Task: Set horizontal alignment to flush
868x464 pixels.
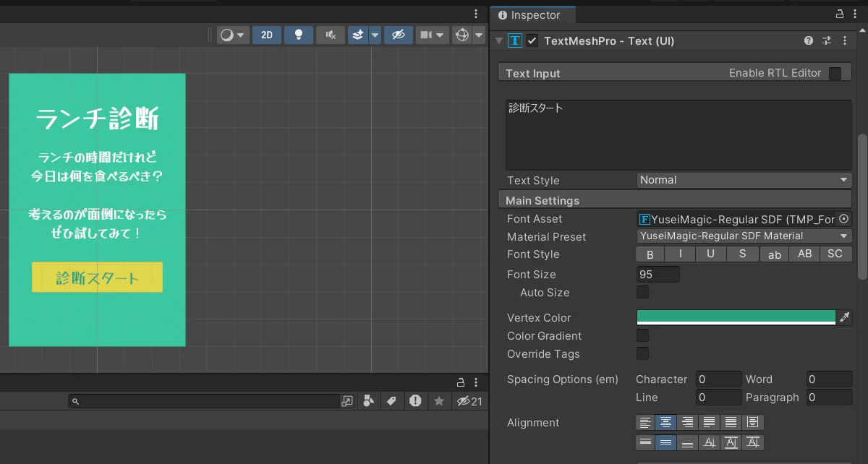Action: (x=731, y=423)
